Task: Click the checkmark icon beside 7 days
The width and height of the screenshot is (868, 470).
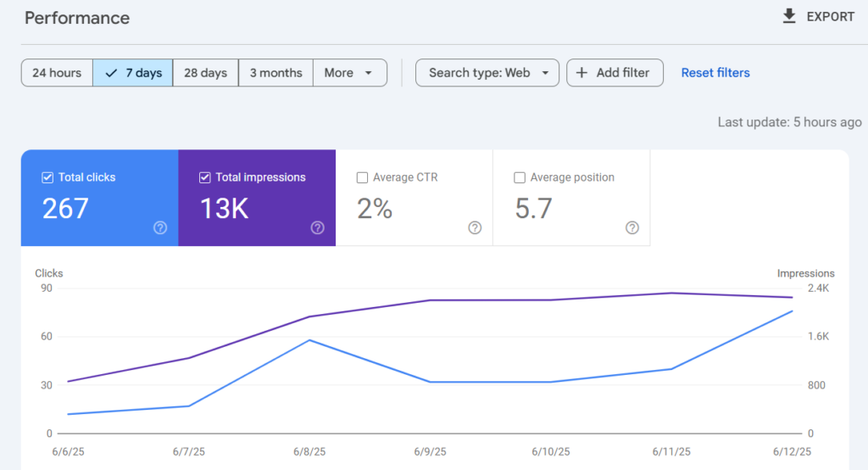Action: click(x=111, y=73)
